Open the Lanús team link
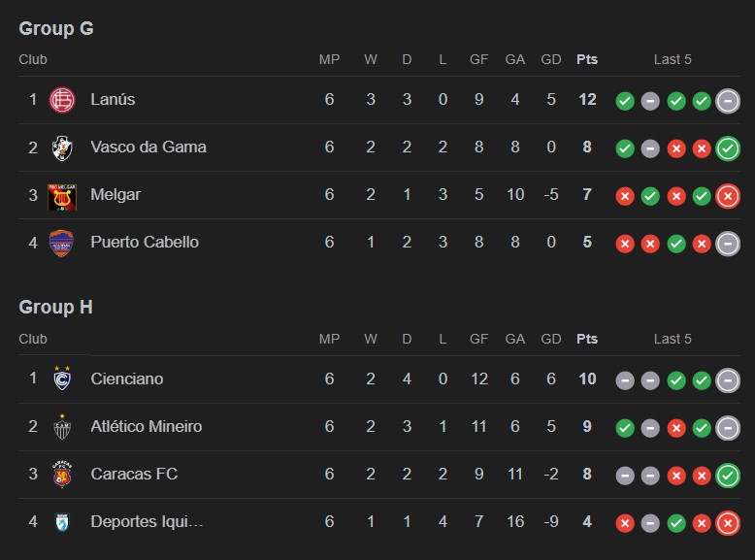Screen dimensions: 755x560 [x=113, y=99]
